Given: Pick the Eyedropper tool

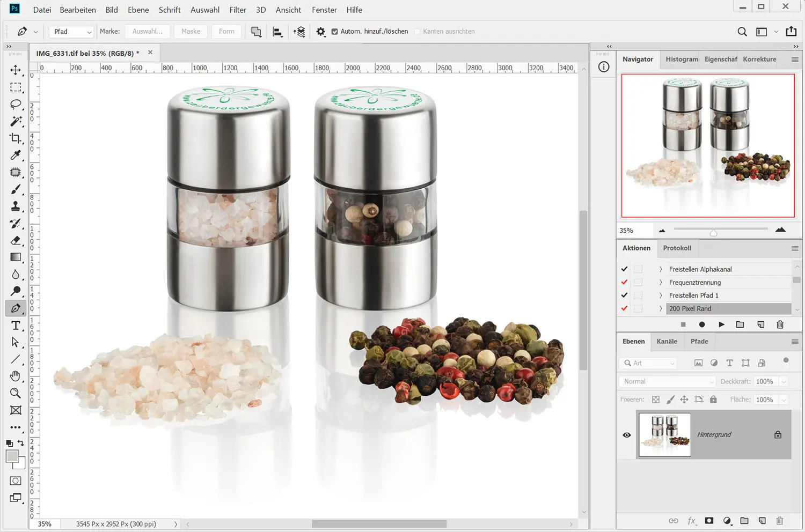Looking at the screenshot, I should tap(16, 156).
